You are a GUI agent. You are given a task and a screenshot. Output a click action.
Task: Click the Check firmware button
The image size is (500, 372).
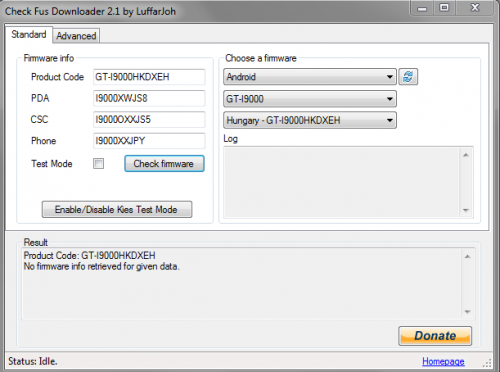point(164,164)
